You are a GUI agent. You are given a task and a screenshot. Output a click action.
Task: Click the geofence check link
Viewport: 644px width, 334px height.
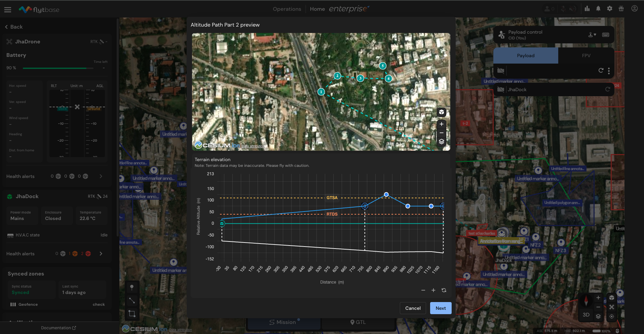tap(99, 304)
